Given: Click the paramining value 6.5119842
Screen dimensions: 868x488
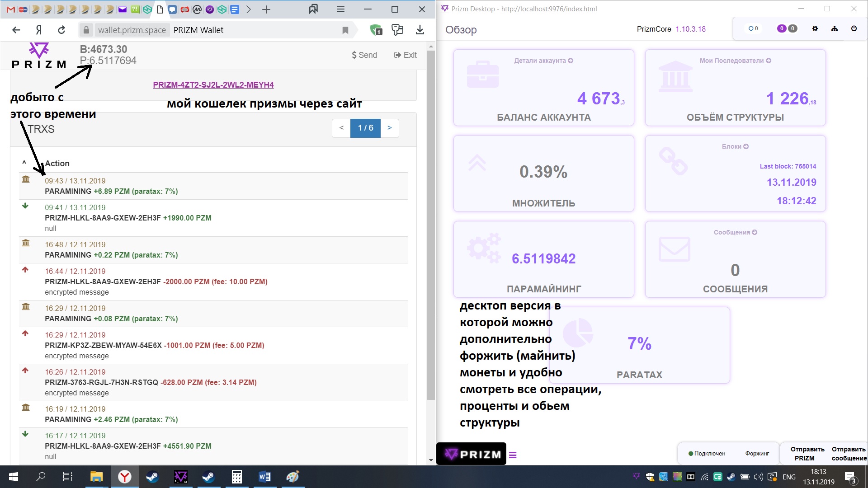Looking at the screenshot, I should tap(543, 258).
